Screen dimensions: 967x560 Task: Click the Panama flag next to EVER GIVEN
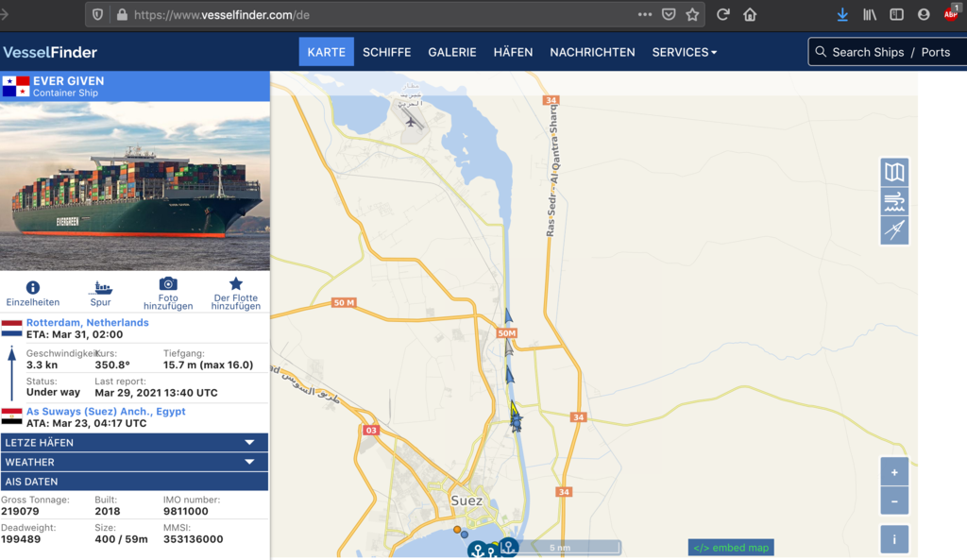(15, 86)
